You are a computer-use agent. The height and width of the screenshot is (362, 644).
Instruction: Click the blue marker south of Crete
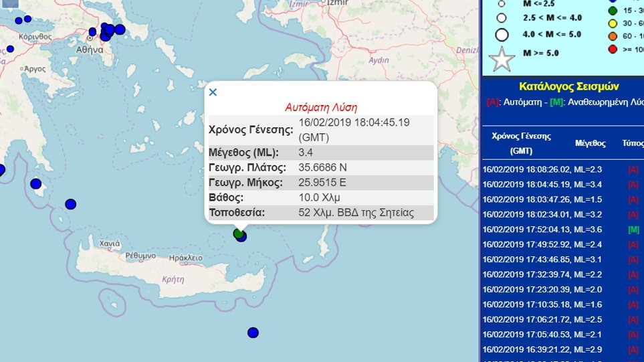point(253,333)
